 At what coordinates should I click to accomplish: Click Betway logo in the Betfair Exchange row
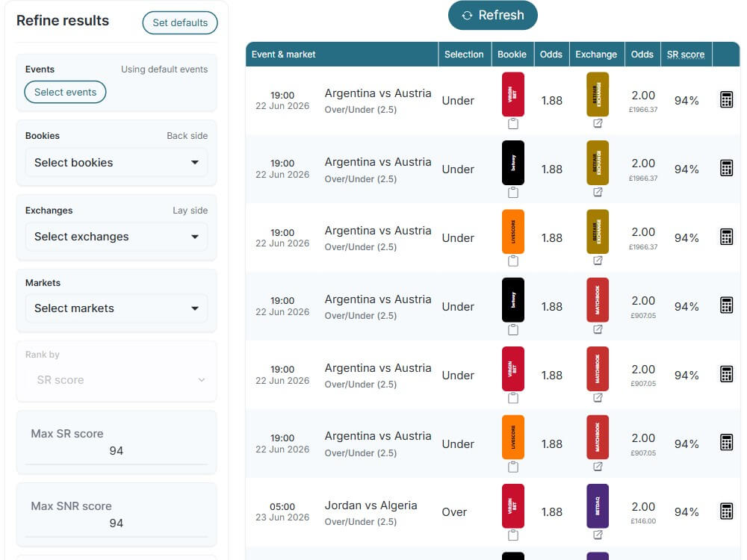point(513,163)
